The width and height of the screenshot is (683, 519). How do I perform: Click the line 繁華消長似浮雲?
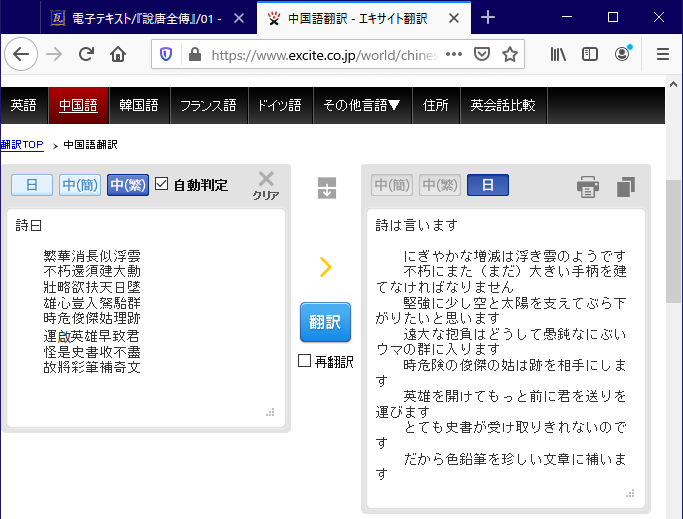(92, 256)
